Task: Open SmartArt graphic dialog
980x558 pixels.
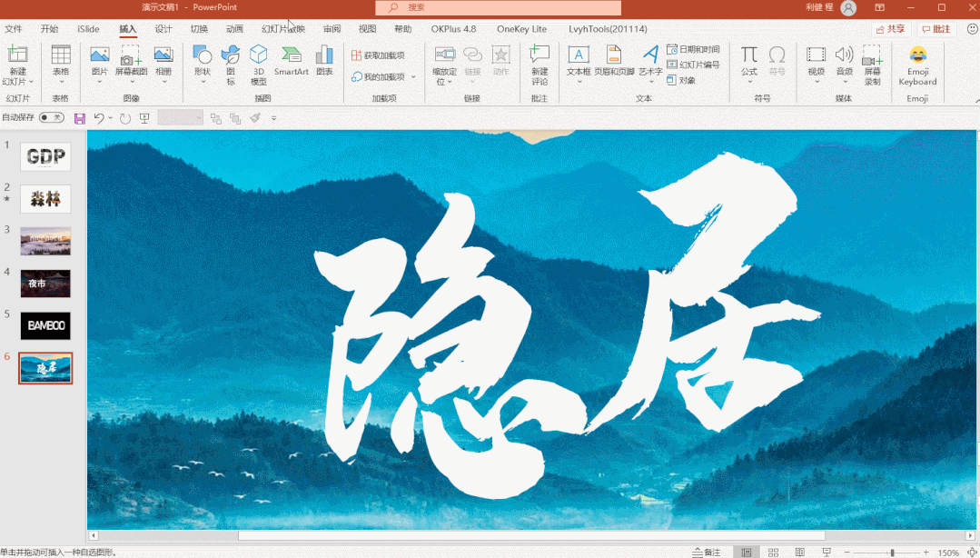Action: coord(292,61)
